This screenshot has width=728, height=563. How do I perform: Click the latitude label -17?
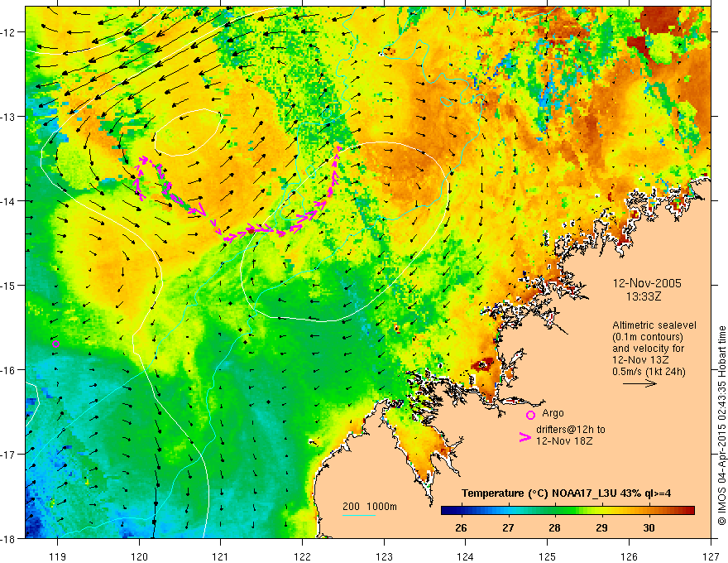click(x=9, y=454)
